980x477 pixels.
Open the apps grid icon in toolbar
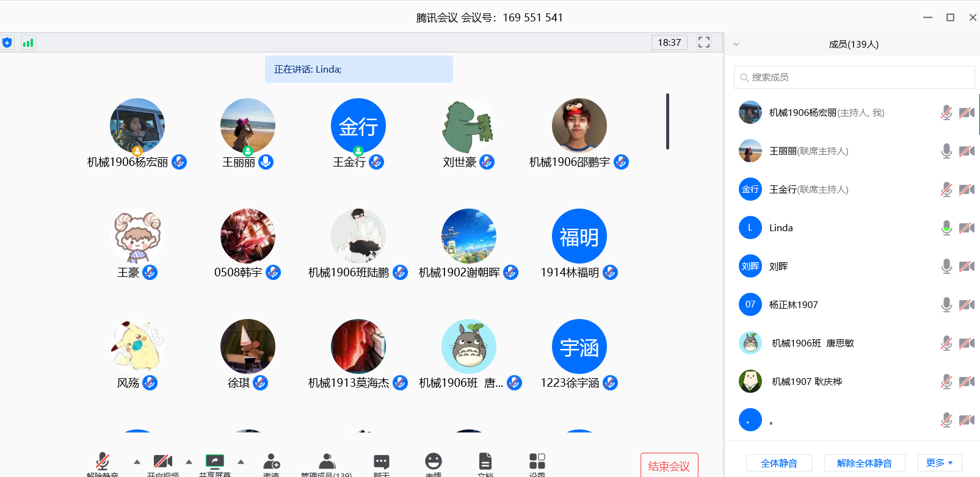[x=537, y=462]
